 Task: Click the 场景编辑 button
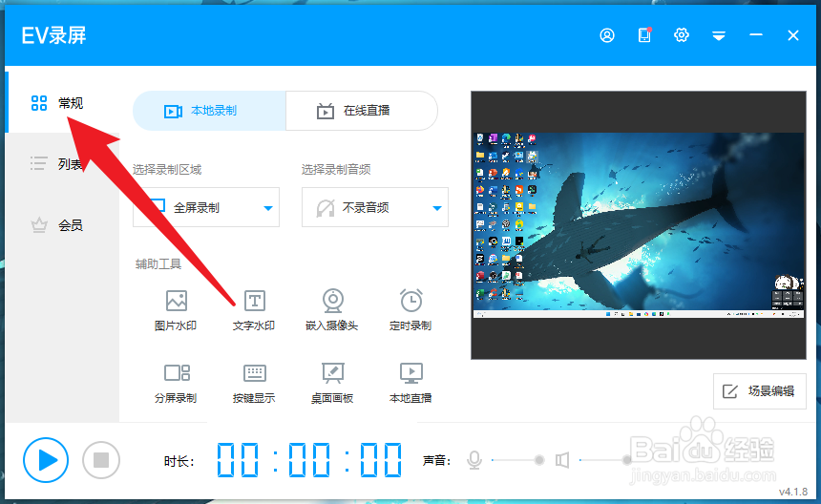[759, 391]
